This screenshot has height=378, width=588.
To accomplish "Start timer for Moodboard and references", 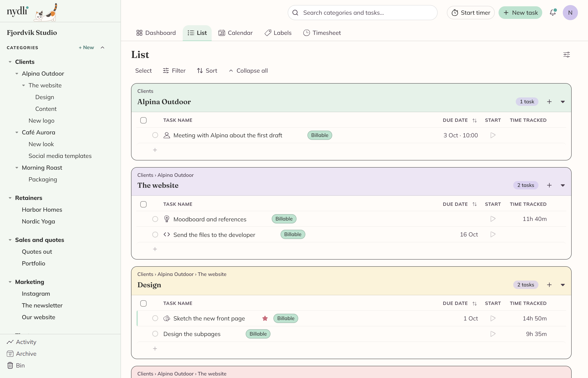I will (493, 219).
